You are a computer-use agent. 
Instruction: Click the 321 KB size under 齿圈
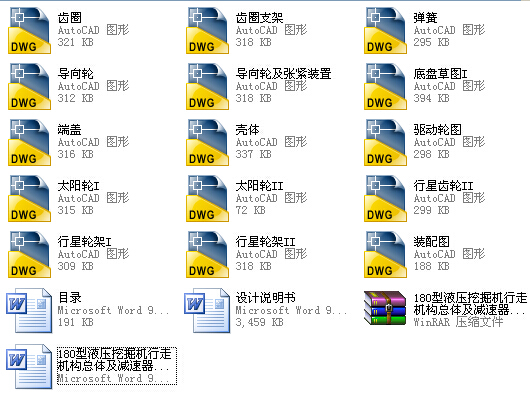click(x=75, y=43)
